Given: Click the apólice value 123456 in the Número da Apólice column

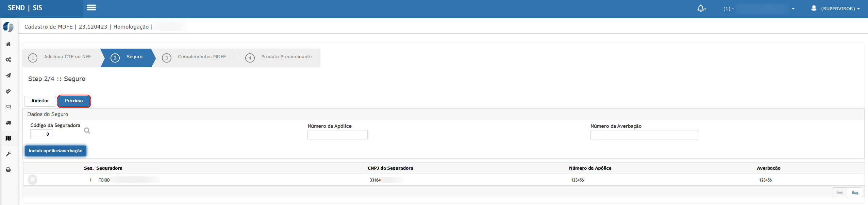Looking at the screenshot, I should 577,180.
